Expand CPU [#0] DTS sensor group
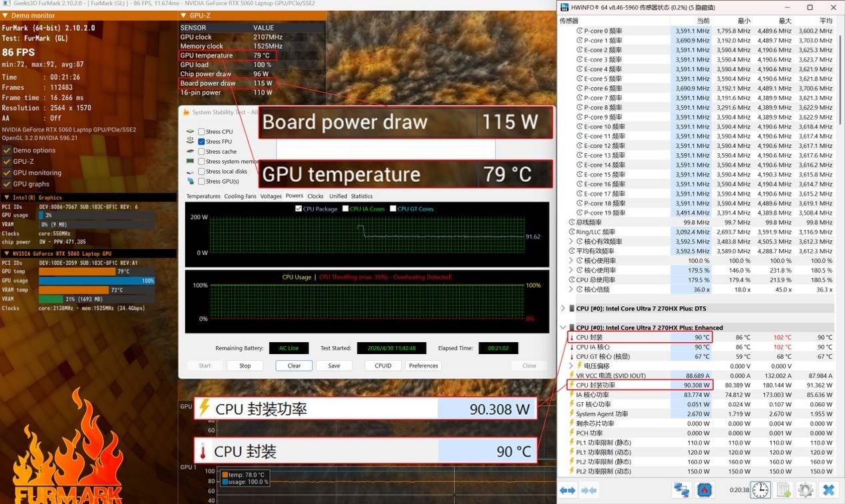 [x=563, y=308]
